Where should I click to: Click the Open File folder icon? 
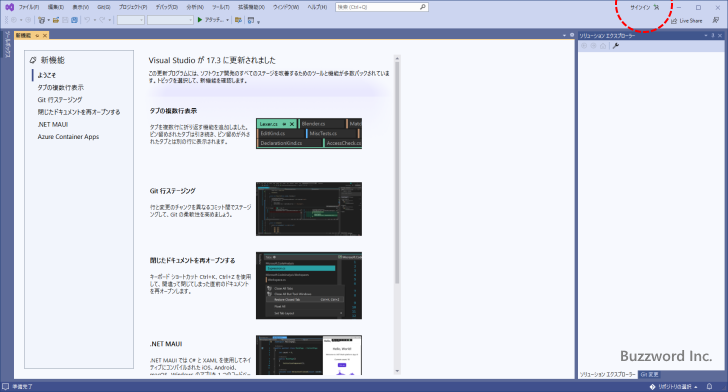click(56, 20)
